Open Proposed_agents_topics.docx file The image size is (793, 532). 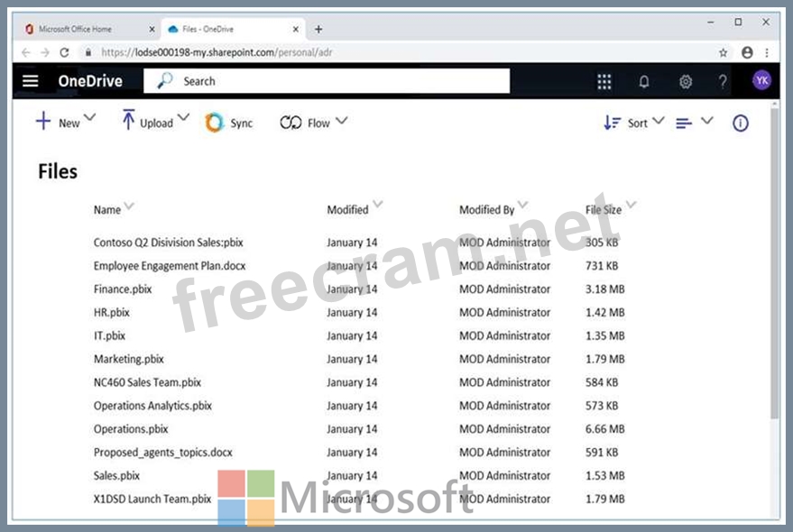pos(163,452)
